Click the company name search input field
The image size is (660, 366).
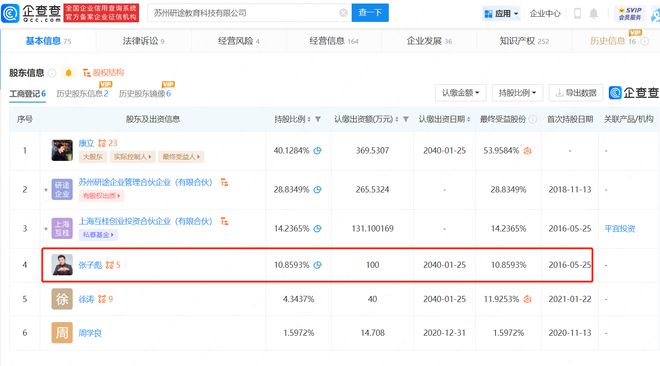tap(244, 13)
